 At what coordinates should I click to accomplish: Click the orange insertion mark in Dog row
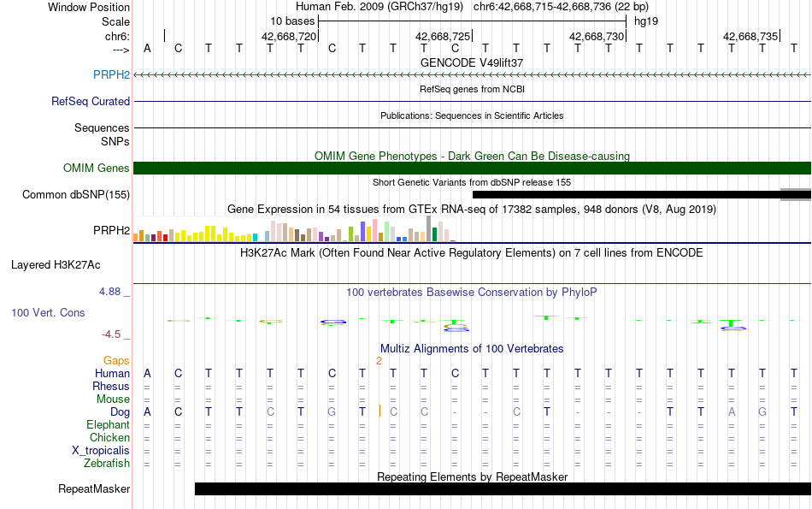coord(380,411)
